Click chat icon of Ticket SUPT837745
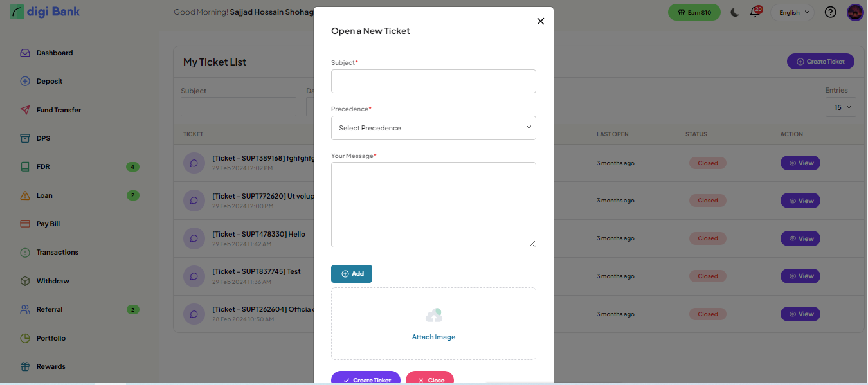 click(194, 276)
